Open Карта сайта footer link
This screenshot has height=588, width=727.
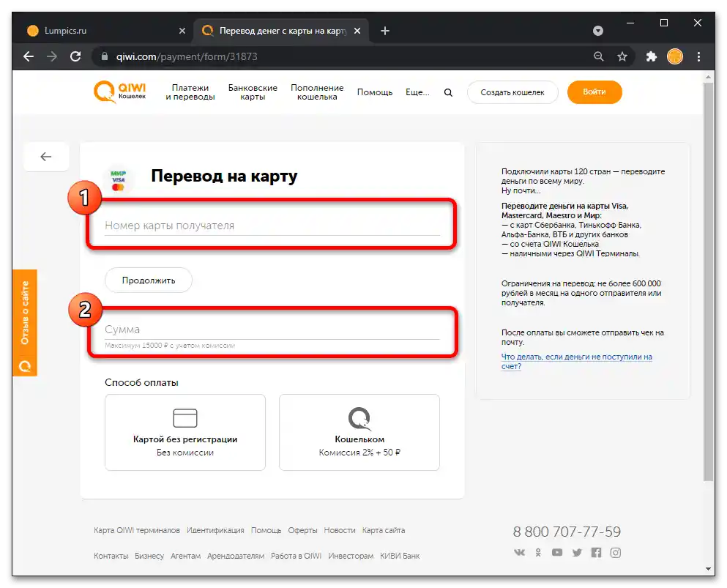(x=384, y=530)
